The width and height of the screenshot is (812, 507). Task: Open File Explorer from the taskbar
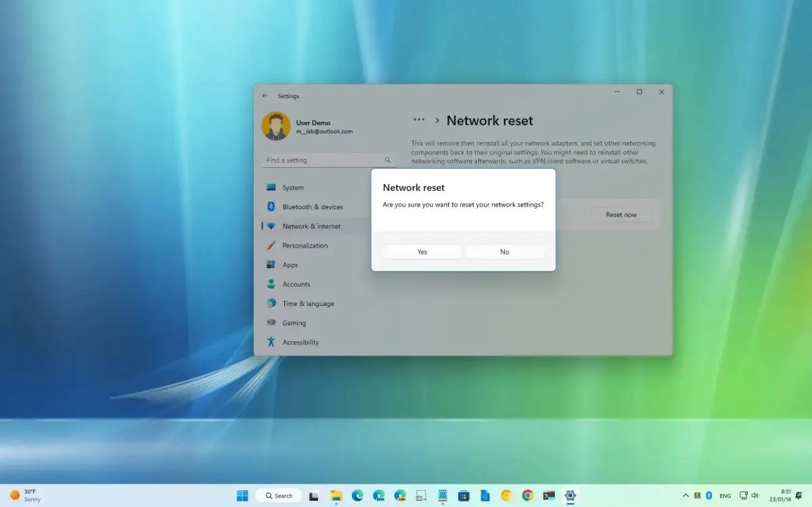(x=335, y=496)
